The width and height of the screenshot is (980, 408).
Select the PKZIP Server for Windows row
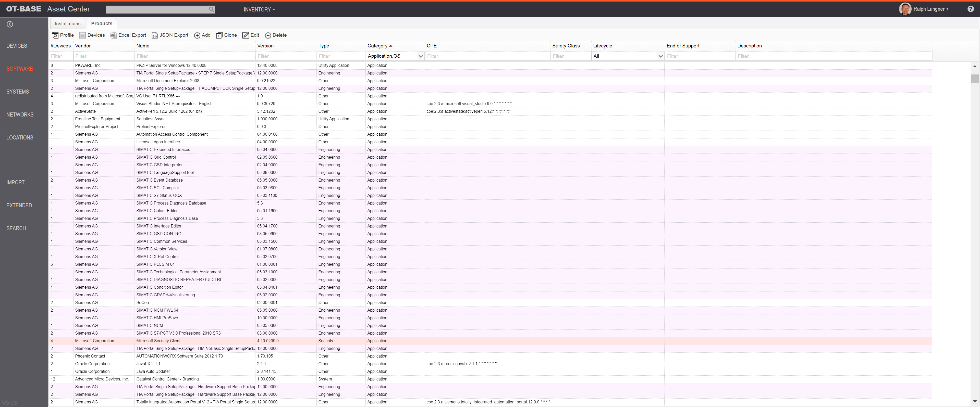(x=490, y=66)
